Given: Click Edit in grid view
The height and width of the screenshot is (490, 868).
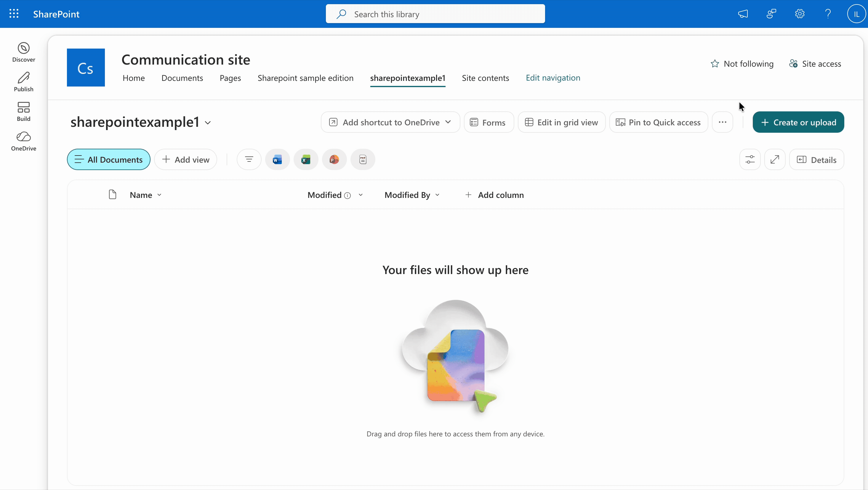Looking at the screenshot, I should point(562,122).
